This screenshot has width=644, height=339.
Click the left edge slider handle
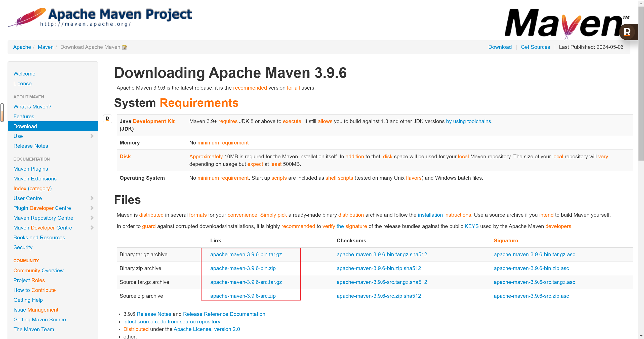point(2,112)
